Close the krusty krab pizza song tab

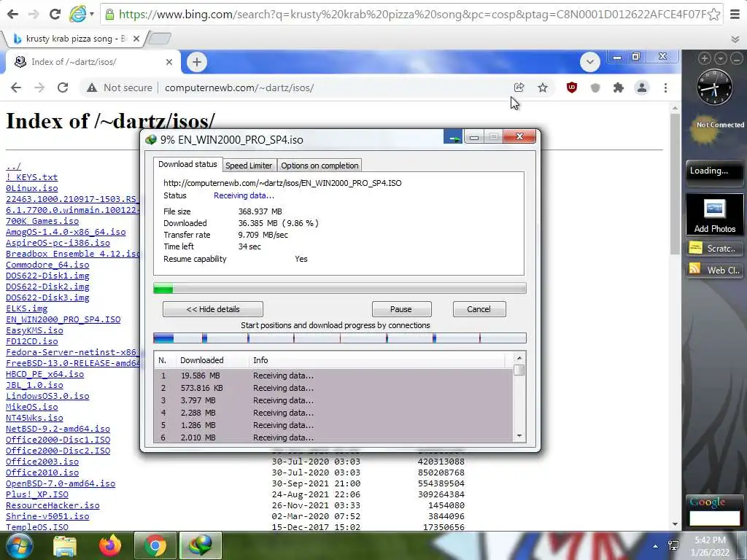(136, 39)
